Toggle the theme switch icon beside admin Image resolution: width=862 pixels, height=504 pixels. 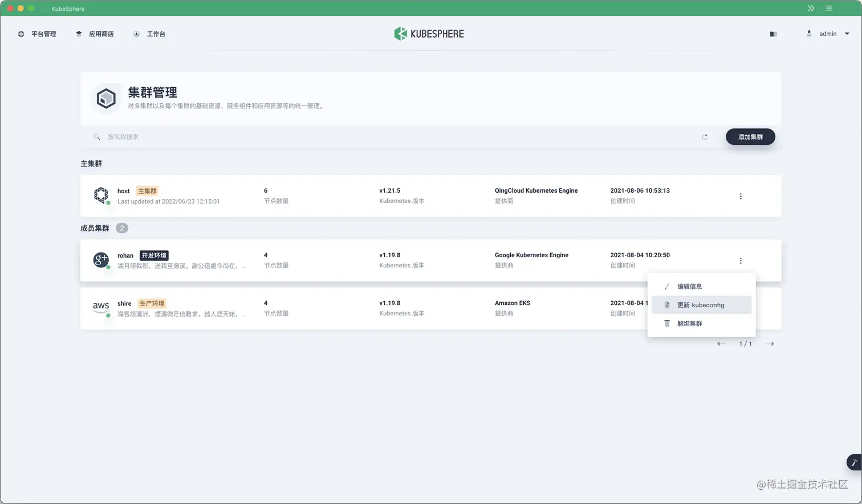click(774, 34)
